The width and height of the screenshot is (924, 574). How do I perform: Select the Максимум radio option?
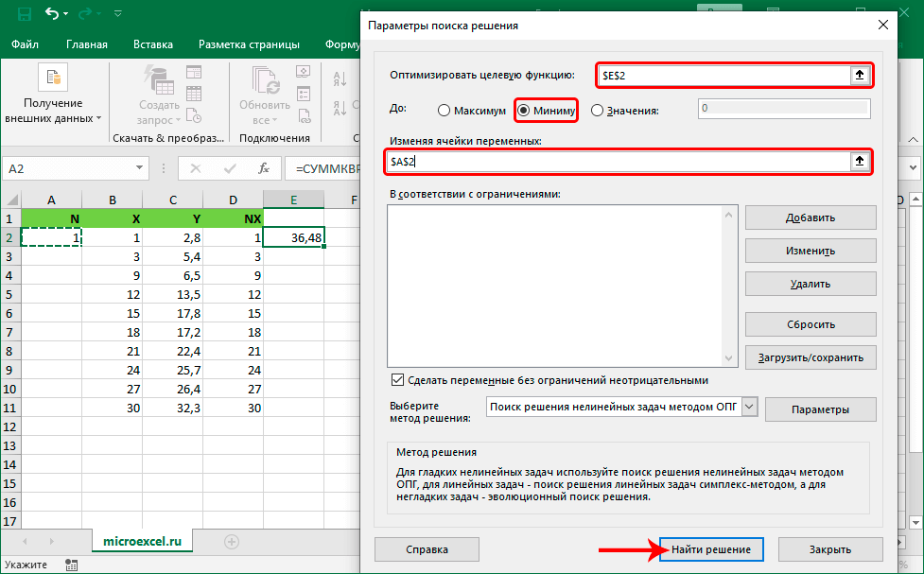tap(444, 110)
